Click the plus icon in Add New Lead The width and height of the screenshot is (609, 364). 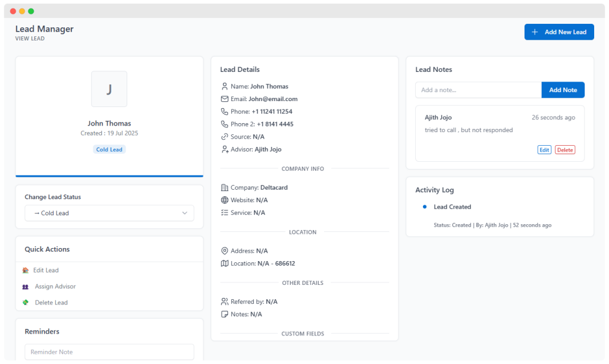tap(535, 32)
